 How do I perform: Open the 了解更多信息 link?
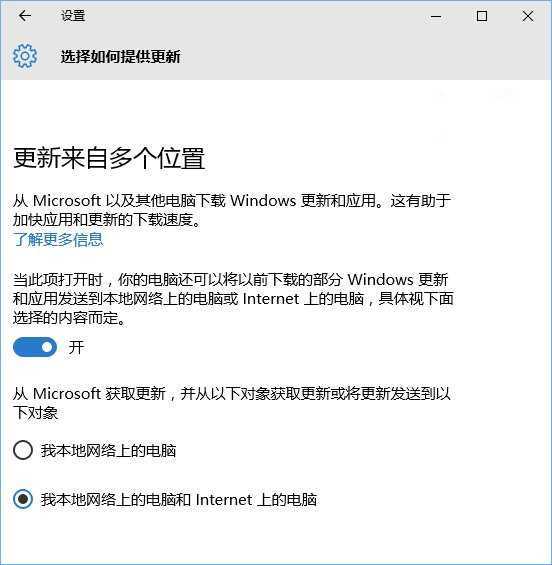coord(58,240)
